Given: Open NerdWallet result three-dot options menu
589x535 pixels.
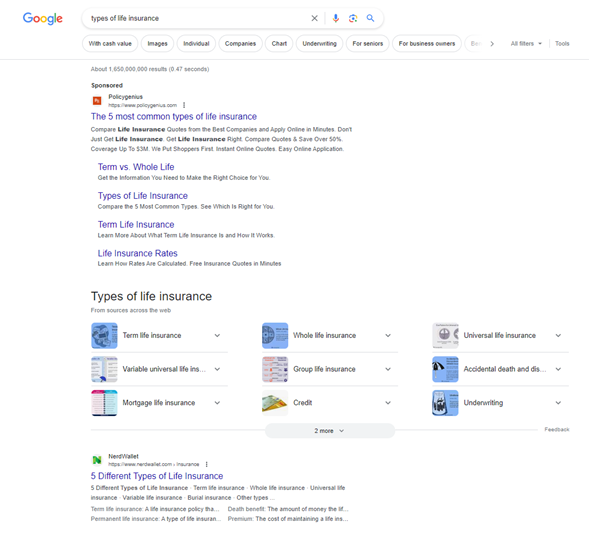Looking at the screenshot, I should coord(207,464).
